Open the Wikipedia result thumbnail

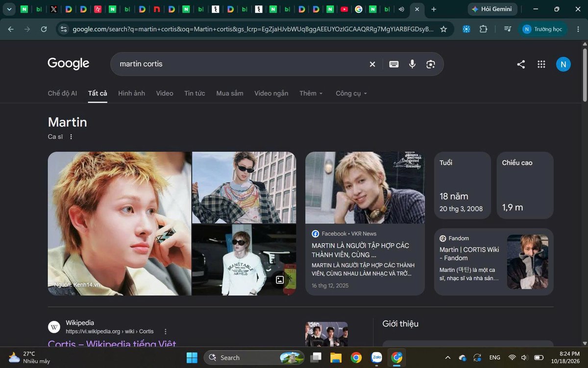(326, 335)
